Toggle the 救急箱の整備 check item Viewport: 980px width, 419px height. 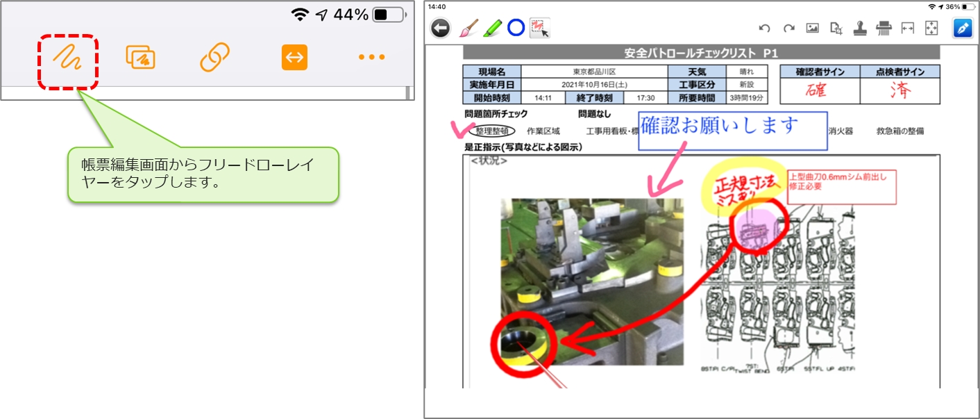[900, 131]
